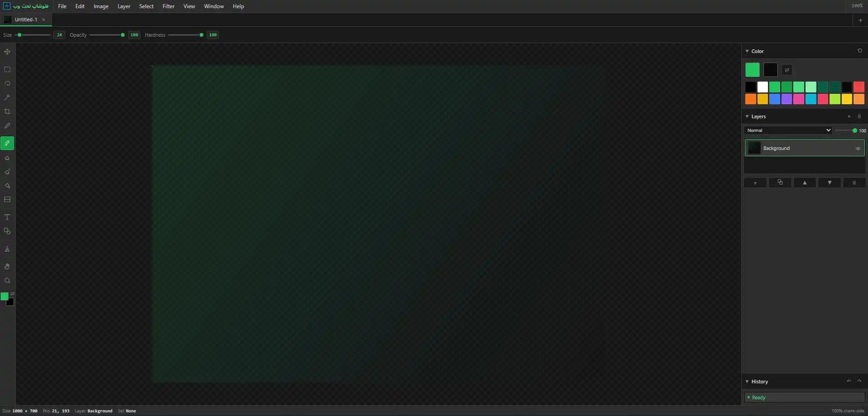Select the Background layer thumbnail
Screen dimensions: 868x416
click(754, 148)
